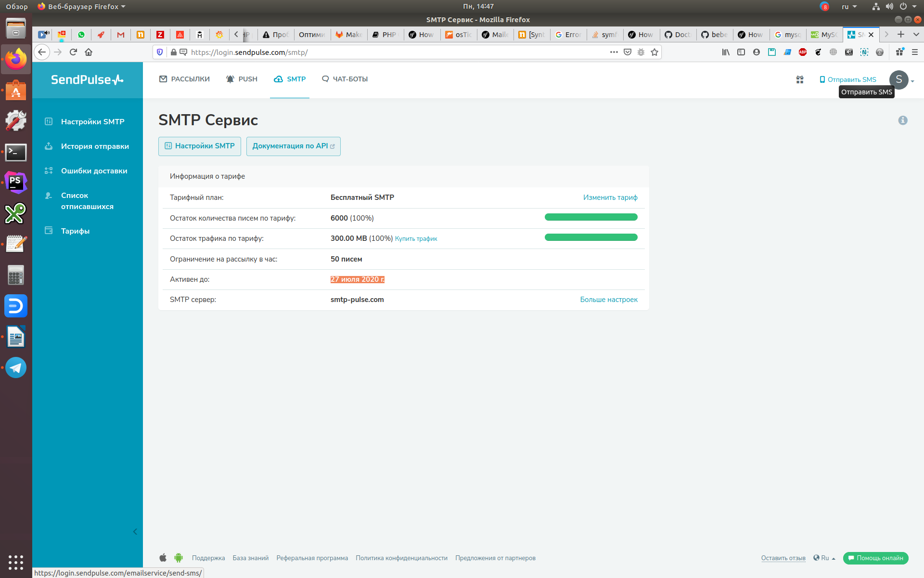Open the gift/bonus icon in header
Viewport: 924px width, 578px height.
(x=800, y=79)
